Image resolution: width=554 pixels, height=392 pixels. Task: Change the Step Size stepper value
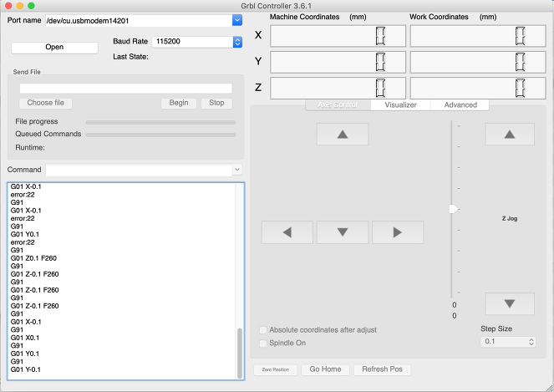(531, 342)
